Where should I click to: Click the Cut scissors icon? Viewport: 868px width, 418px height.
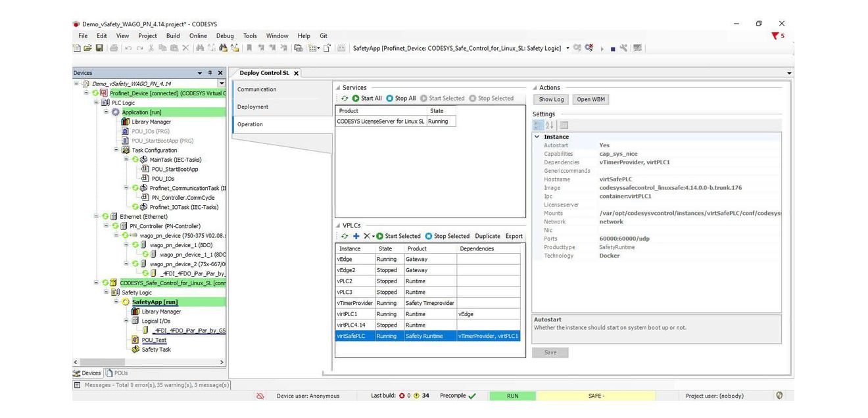(151, 48)
